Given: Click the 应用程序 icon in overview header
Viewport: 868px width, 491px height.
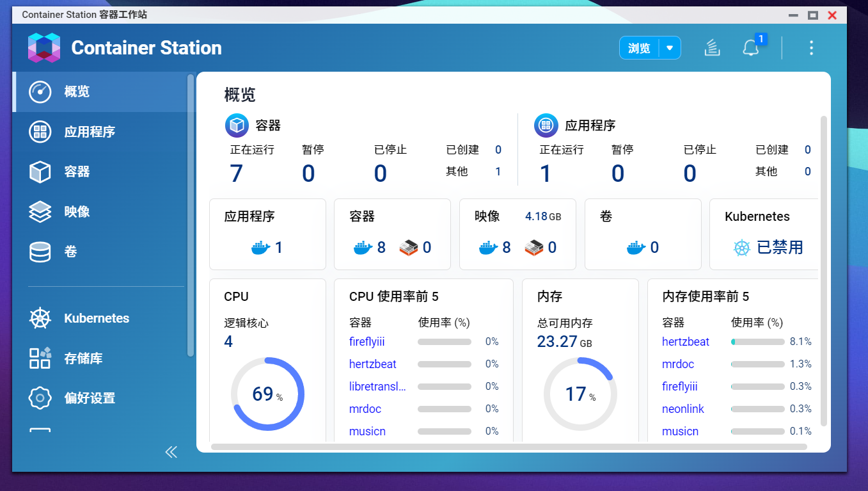Looking at the screenshot, I should (x=546, y=125).
